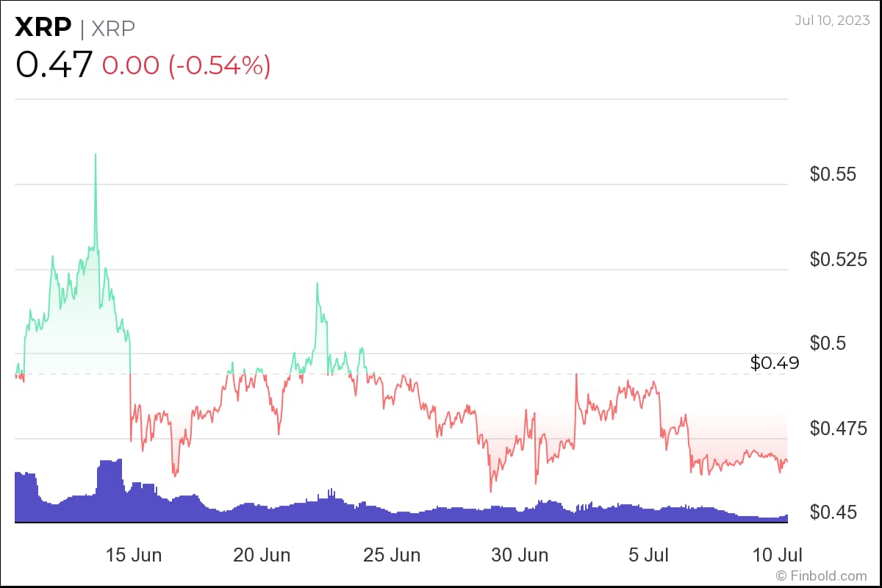The image size is (882, 588).
Task: Click the $0.45 axis label
Action: (x=833, y=512)
